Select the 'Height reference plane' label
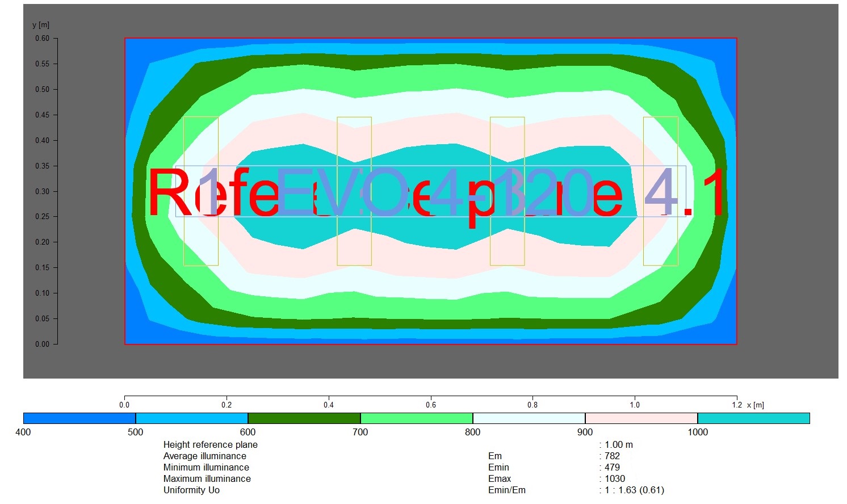Image resolution: width=847 pixels, height=504 pixels. [211, 445]
